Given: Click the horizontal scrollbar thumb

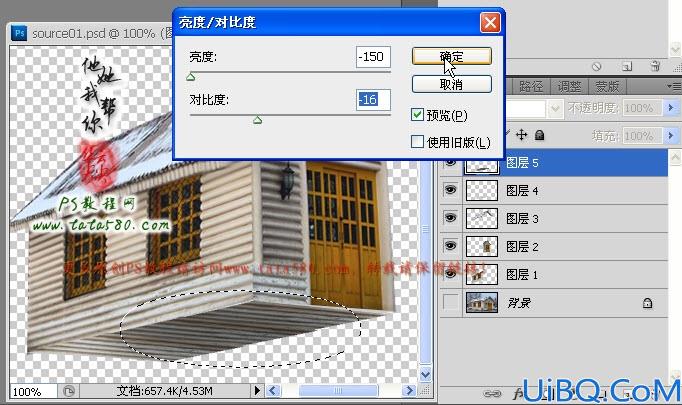Looking at the screenshot, I should (x=338, y=391).
